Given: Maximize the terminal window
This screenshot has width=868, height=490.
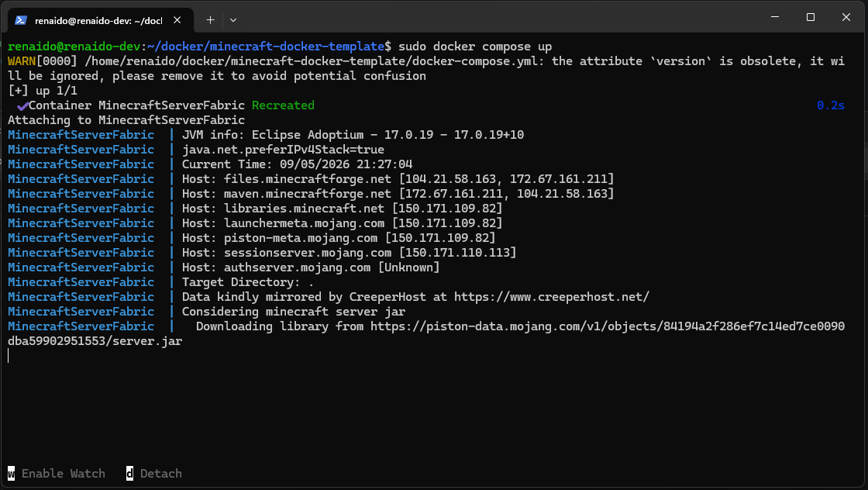Looking at the screenshot, I should [811, 17].
